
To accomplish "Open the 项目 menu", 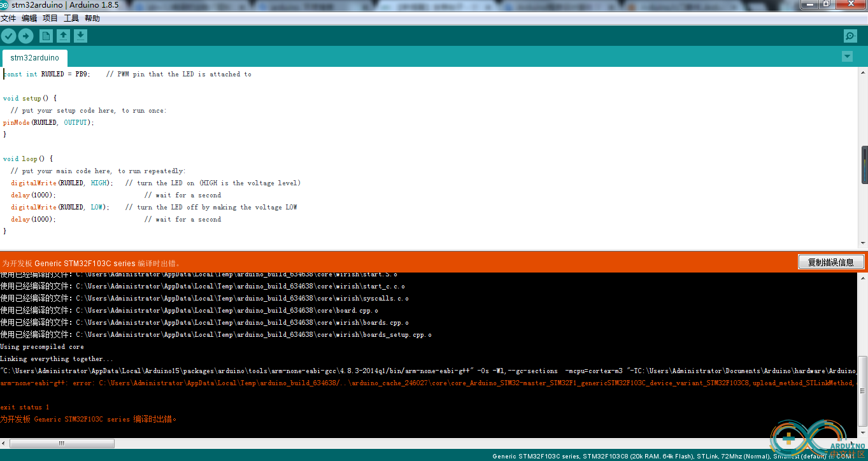I will click(50, 18).
